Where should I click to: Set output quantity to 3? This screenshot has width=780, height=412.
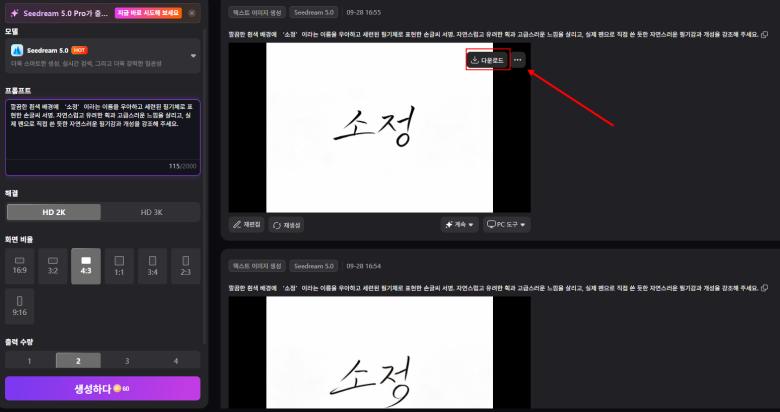(x=127, y=361)
